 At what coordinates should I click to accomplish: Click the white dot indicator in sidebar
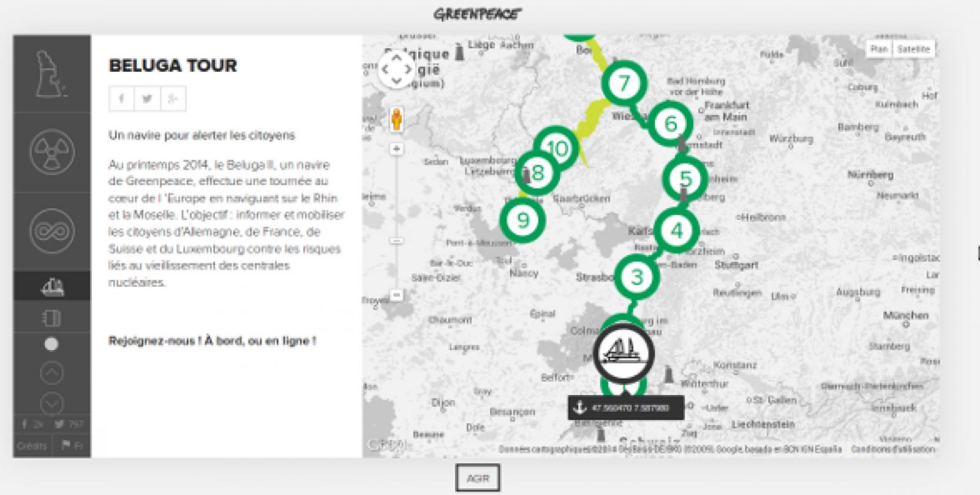click(51, 344)
